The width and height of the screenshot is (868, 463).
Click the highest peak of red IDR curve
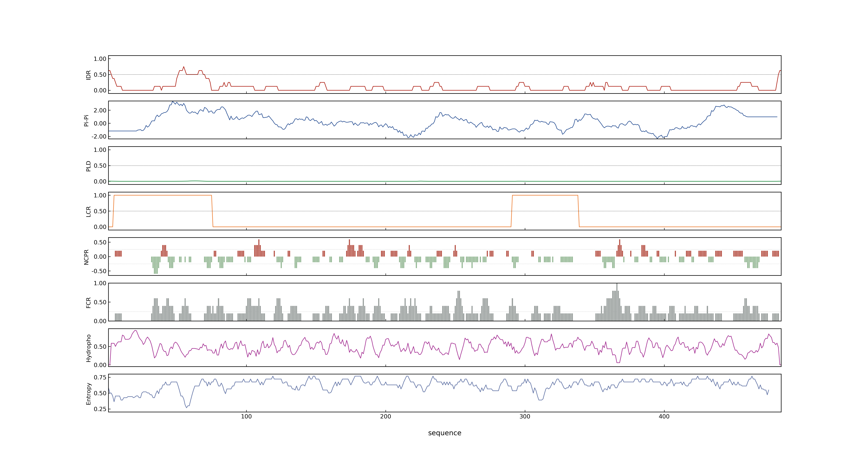pos(184,67)
